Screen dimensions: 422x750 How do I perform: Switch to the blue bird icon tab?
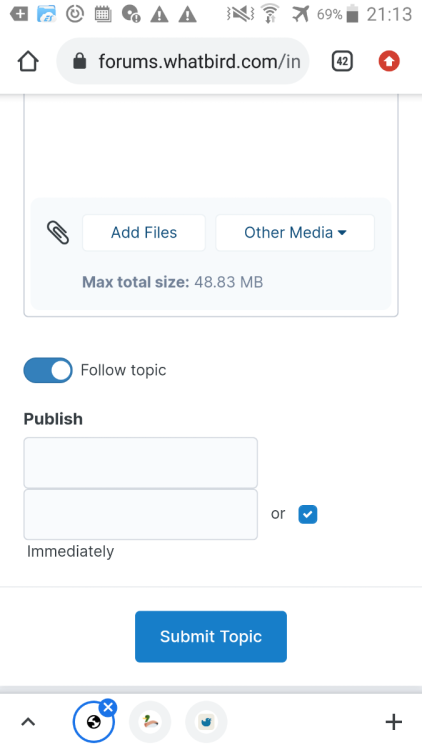point(206,722)
